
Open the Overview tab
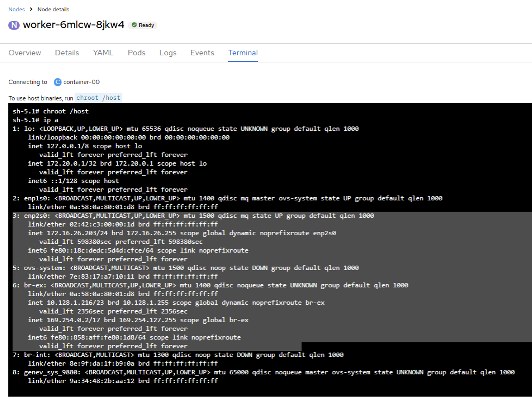pos(25,53)
